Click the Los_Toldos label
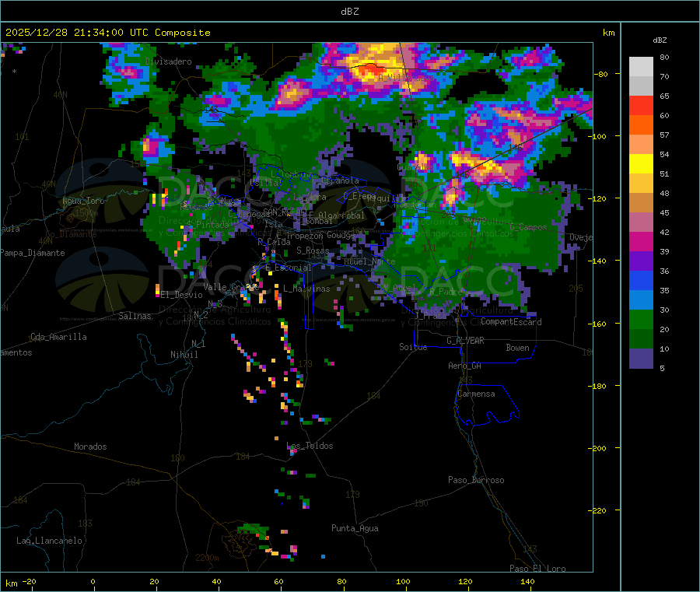The image size is (700, 592). (310, 446)
